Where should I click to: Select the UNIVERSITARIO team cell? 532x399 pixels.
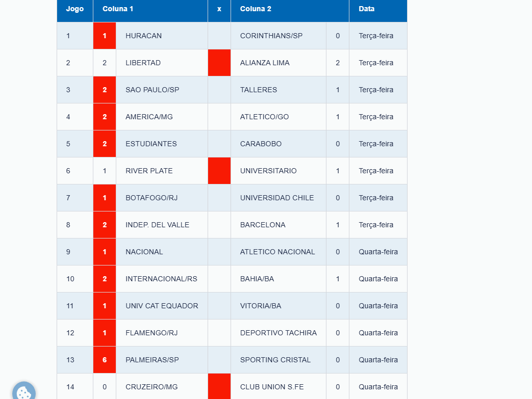pyautogui.click(x=278, y=171)
